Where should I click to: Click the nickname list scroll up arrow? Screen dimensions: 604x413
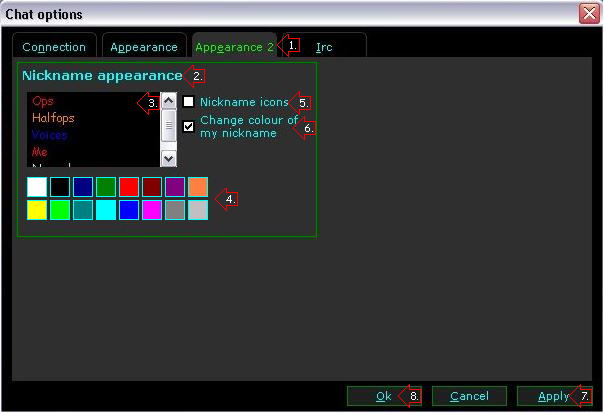pos(168,101)
